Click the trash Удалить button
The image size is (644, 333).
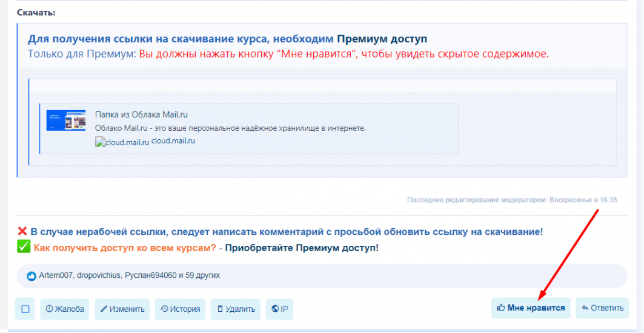tap(236, 309)
